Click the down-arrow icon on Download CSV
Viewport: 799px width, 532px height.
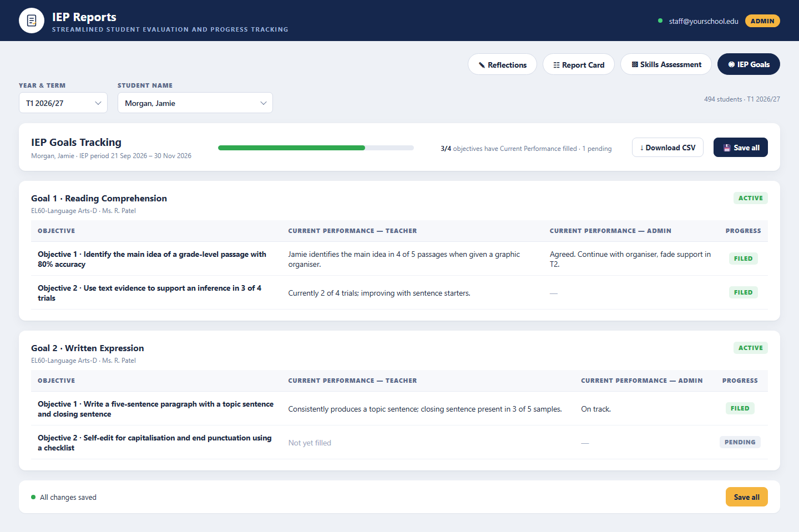pyautogui.click(x=642, y=148)
